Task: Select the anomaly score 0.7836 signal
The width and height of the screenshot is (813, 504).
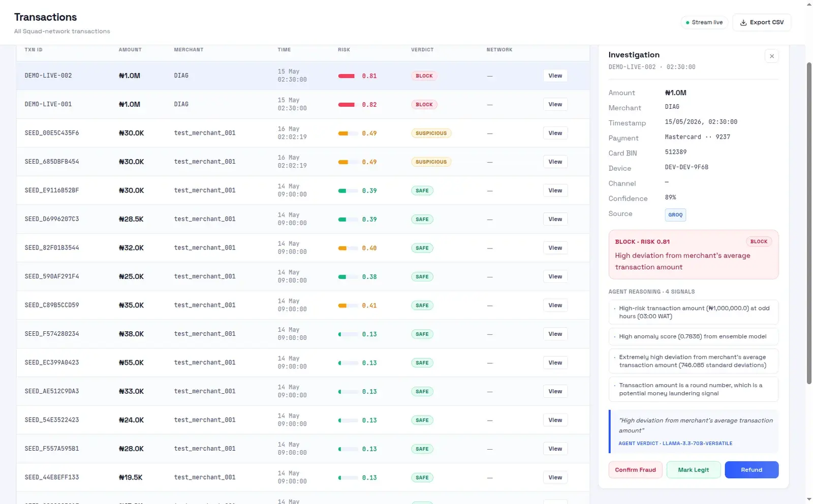Action: click(693, 336)
